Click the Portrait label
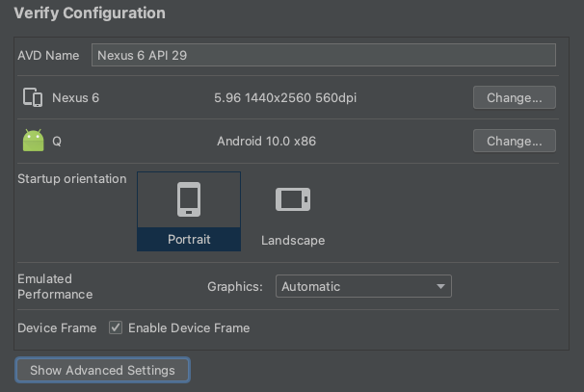This screenshot has height=392, width=584. [x=189, y=239]
